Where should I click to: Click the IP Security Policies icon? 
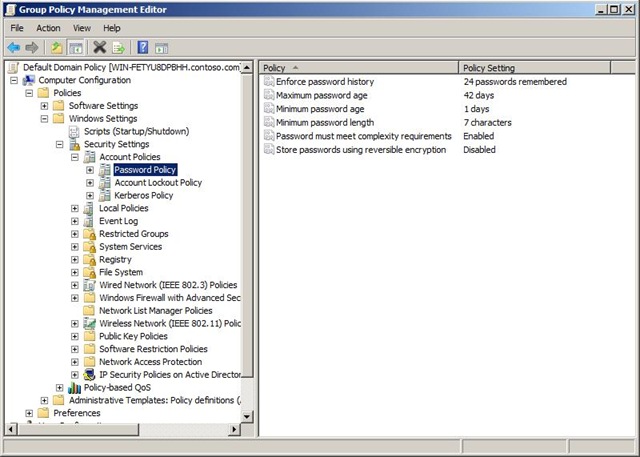click(89, 375)
